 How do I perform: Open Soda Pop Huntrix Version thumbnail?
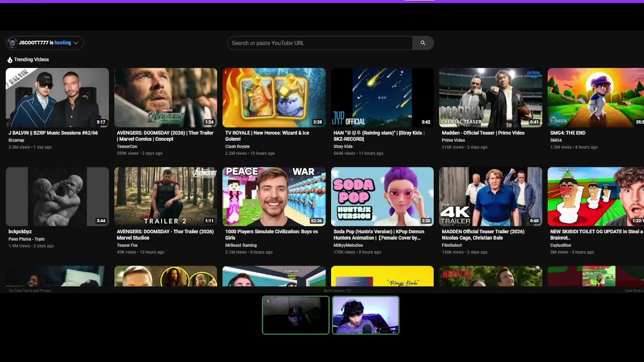[x=382, y=197]
